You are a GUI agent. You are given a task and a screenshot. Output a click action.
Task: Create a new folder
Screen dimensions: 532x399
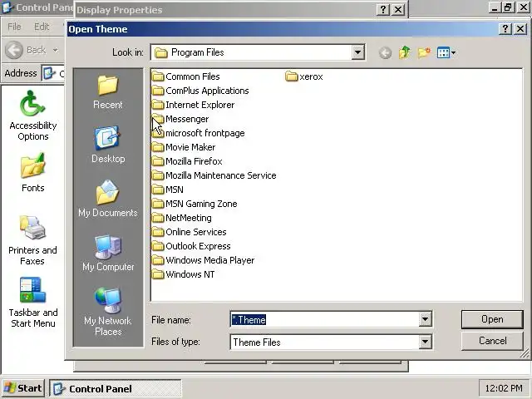click(x=424, y=52)
